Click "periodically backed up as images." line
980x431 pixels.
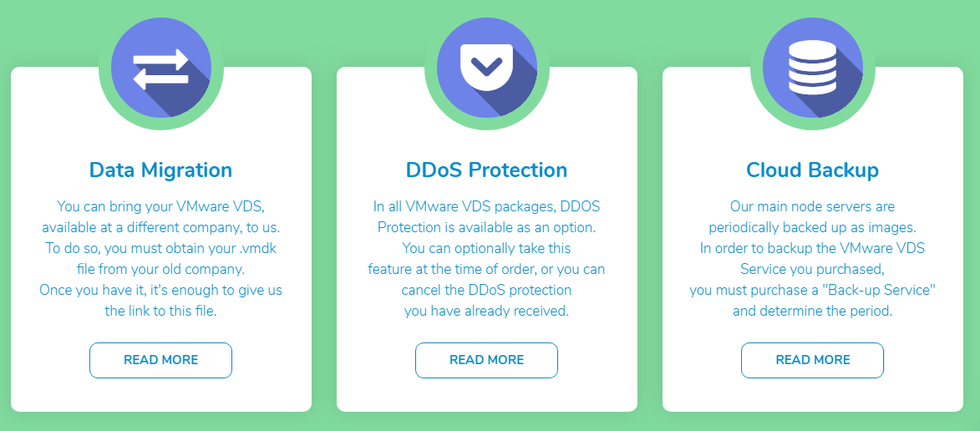(x=813, y=226)
